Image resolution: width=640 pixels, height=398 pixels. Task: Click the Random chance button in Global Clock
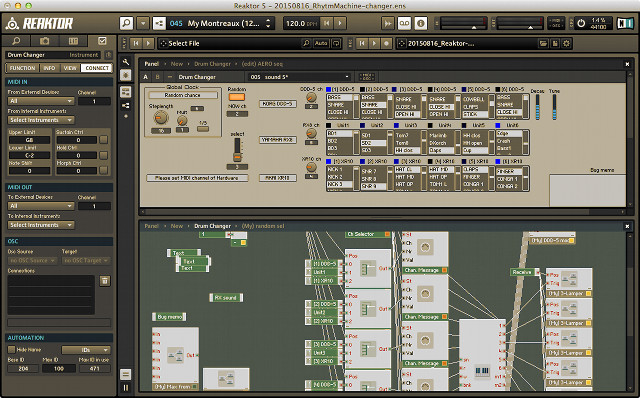pyautogui.click(x=182, y=95)
